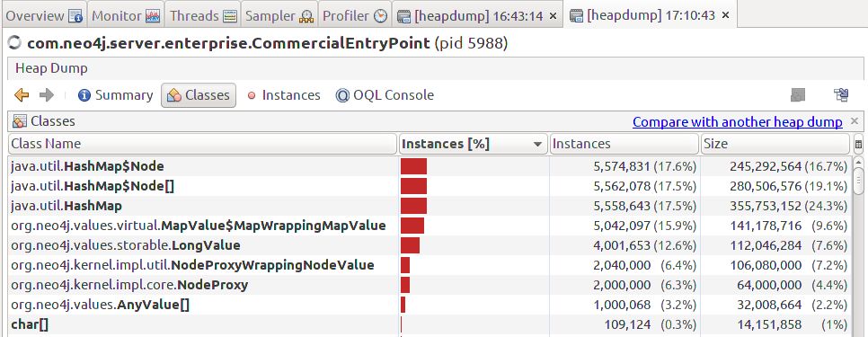The image size is (868, 337).
Task: Click the red percentage bar for LongValue
Action: (x=411, y=245)
